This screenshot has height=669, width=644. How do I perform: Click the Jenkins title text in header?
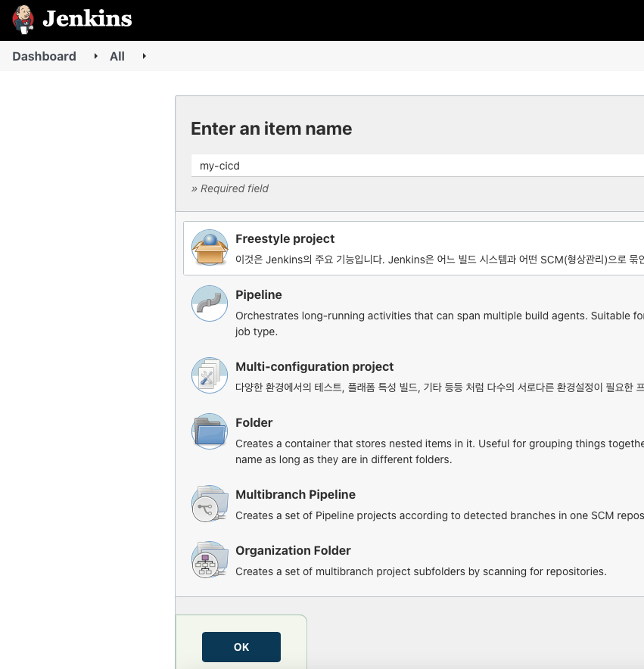coord(88,19)
